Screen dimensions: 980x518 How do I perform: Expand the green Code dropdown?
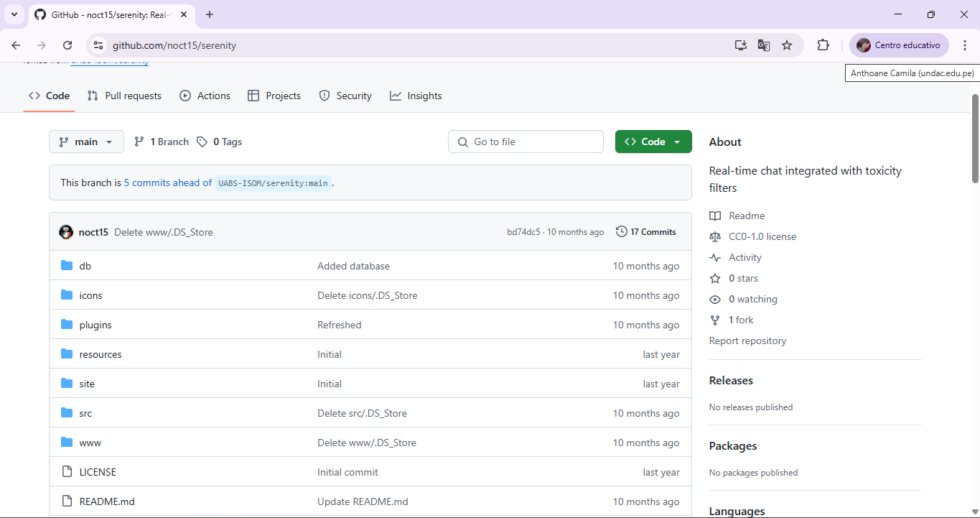[653, 142]
